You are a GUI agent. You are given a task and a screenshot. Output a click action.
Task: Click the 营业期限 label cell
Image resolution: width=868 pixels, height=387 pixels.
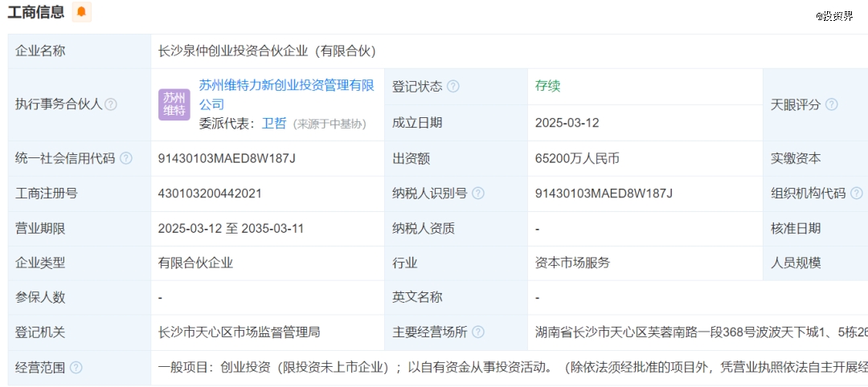tap(79, 228)
